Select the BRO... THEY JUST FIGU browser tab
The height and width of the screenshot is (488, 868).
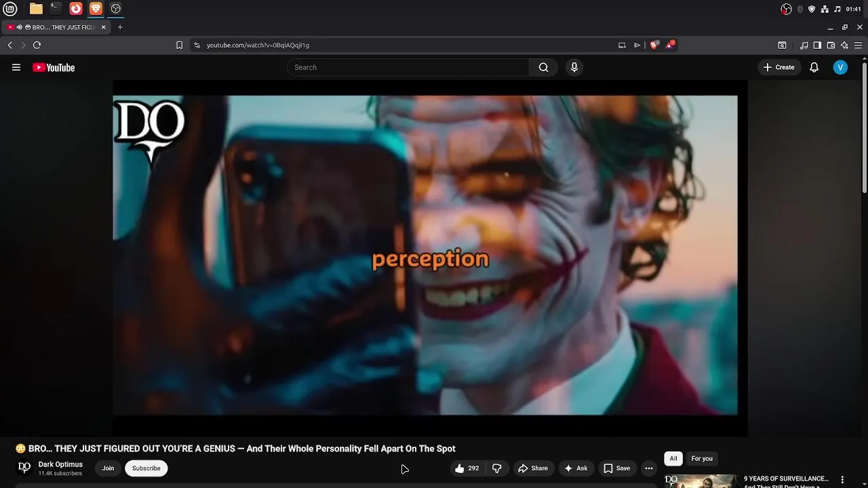click(x=57, y=27)
